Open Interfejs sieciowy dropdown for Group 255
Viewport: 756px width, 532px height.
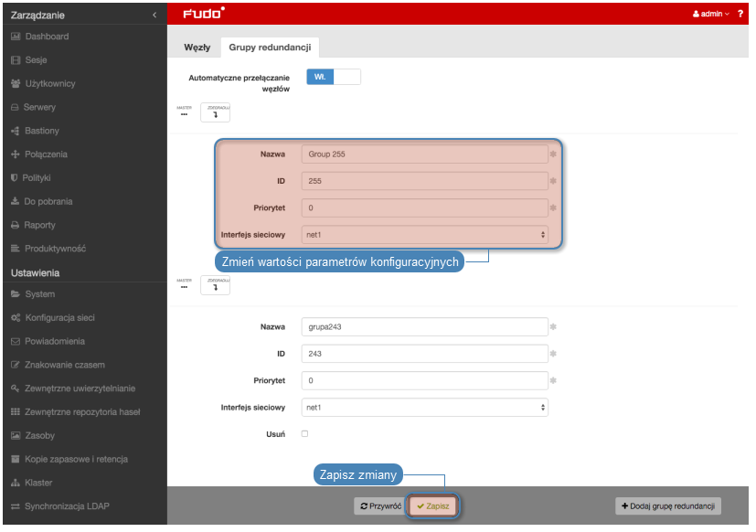[425, 235]
